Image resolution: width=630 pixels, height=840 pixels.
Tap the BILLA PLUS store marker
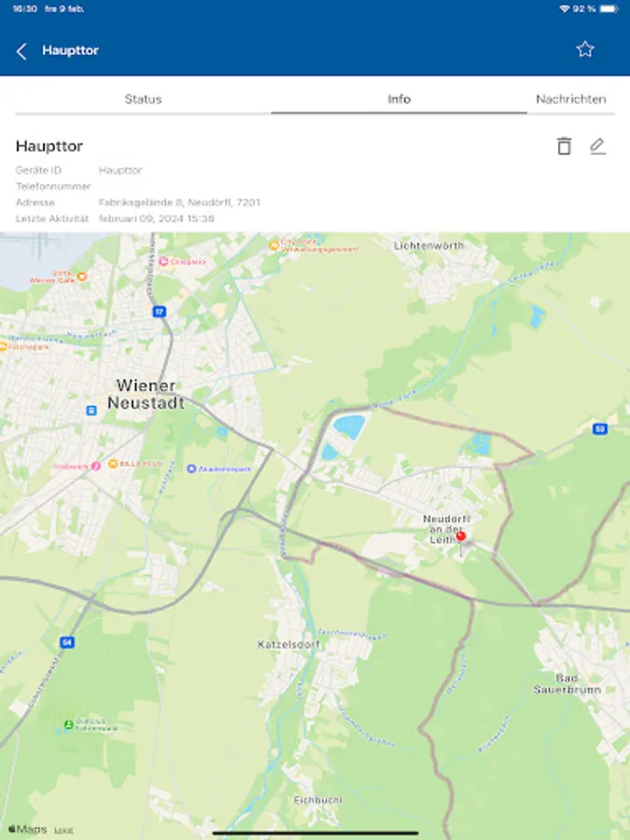coord(113,464)
